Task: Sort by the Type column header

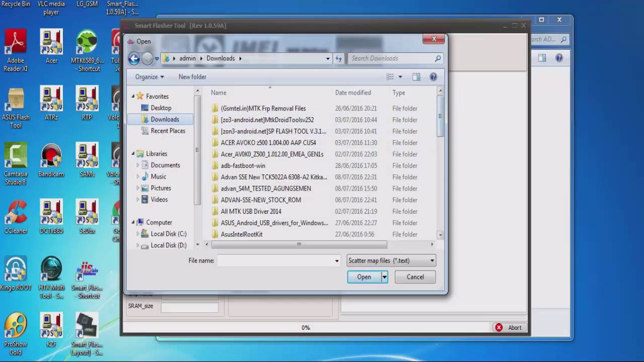Action: pos(398,93)
